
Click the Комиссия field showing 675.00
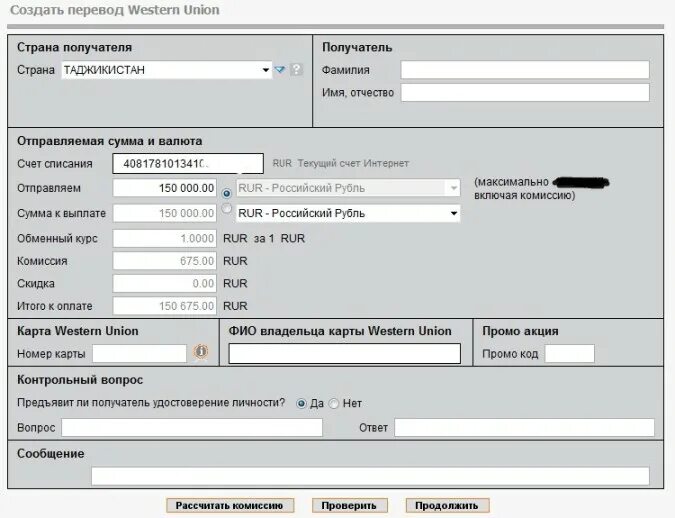164,261
